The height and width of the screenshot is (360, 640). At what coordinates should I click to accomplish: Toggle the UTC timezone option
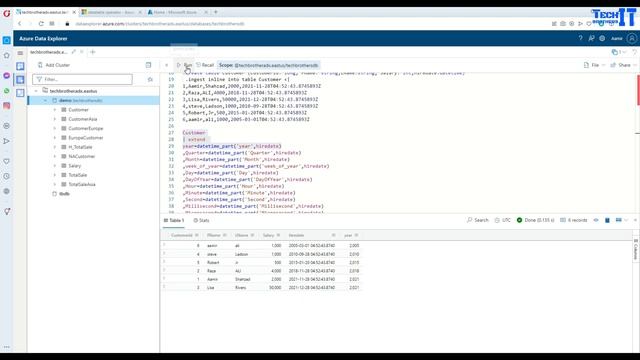pos(502,220)
